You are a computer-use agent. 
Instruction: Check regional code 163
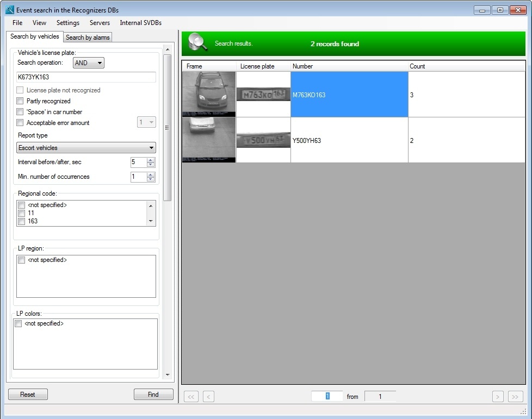tap(21, 221)
